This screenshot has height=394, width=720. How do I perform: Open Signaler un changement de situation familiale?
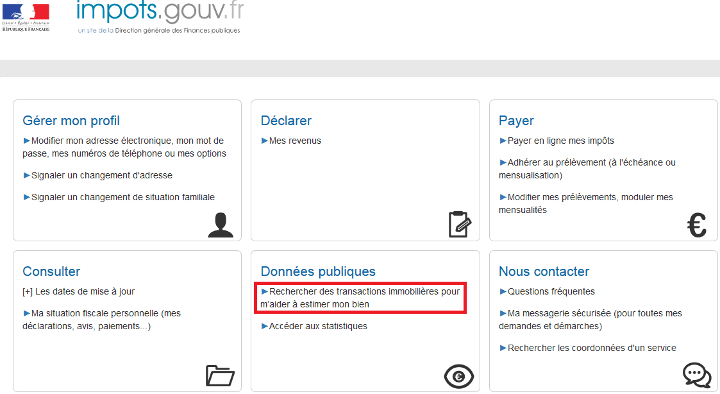[119, 197]
